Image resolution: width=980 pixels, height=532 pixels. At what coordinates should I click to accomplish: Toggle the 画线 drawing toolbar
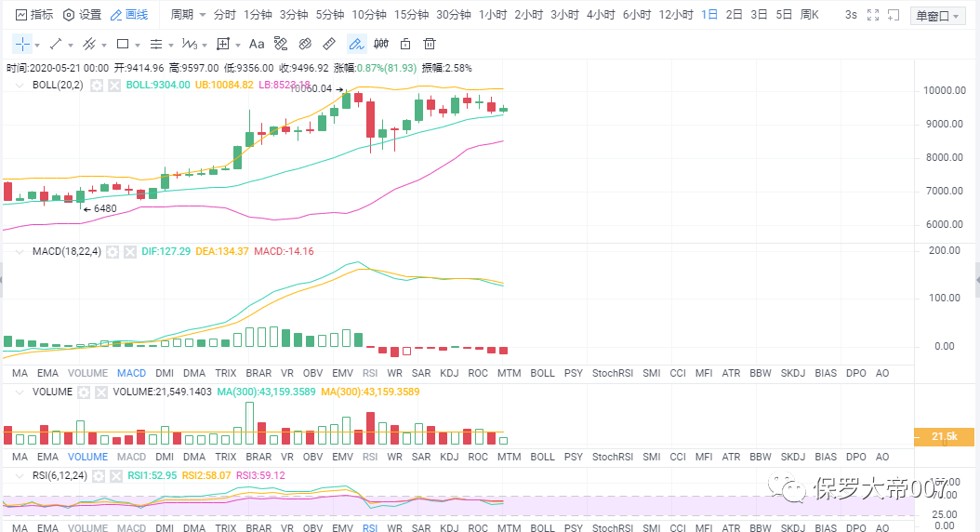point(128,15)
